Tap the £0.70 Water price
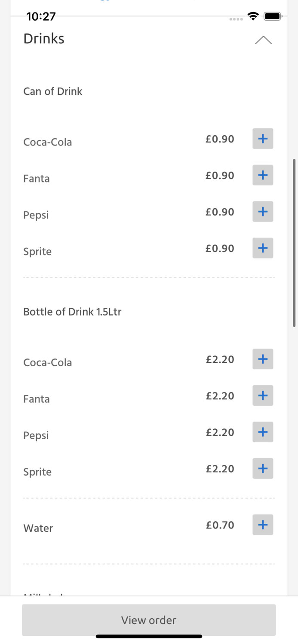298x644 pixels. tap(220, 525)
